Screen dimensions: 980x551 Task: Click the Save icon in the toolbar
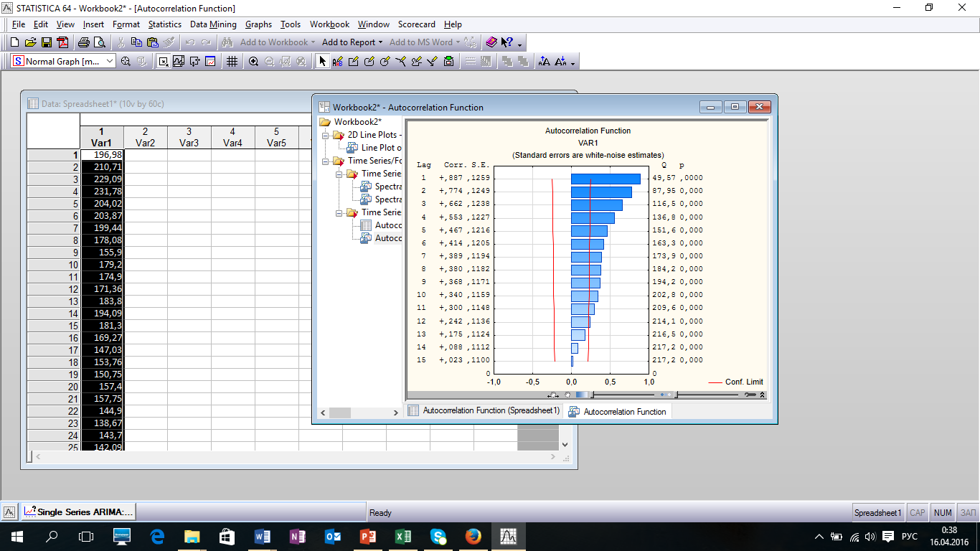(47, 42)
